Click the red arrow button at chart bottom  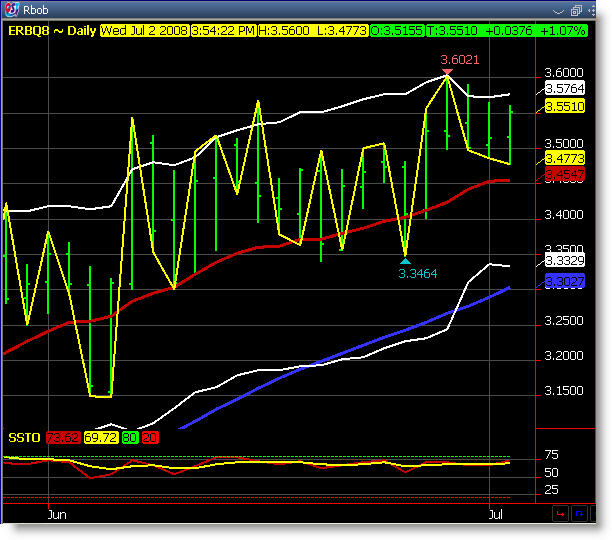(560, 513)
